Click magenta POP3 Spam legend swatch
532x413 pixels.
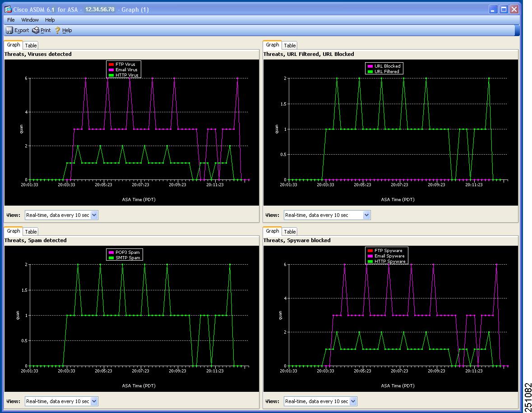tap(111, 252)
